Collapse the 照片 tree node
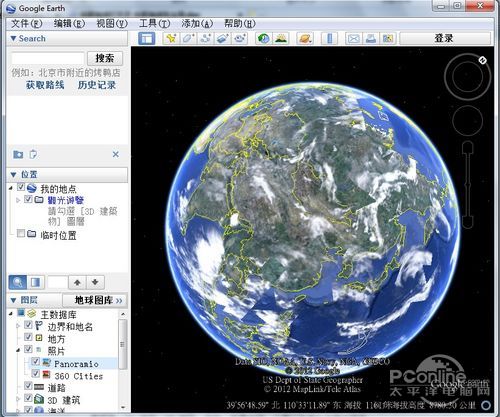Viewport: 500px width, 417px height. tap(18, 350)
